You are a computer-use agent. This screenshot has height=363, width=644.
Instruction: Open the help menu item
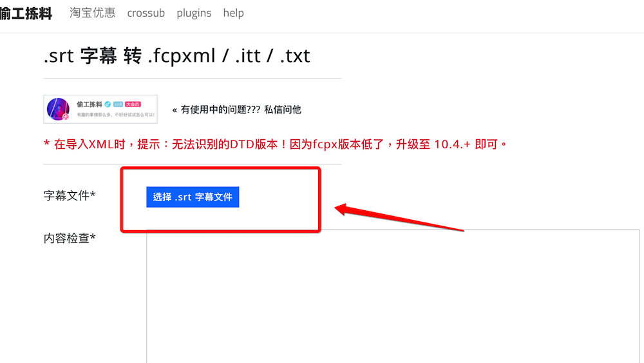233,13
